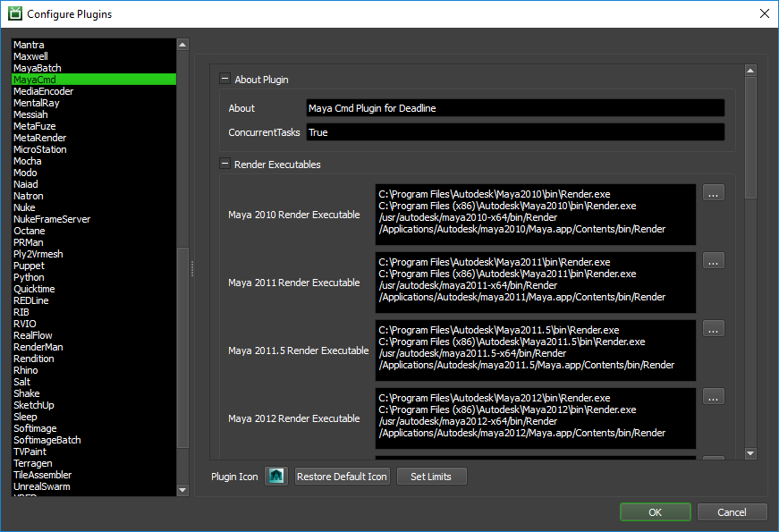The width and height of the screenshot is (779, 532).
Task: Click the Configure Plugins title bar icon
Action: (x=14, y=14)
